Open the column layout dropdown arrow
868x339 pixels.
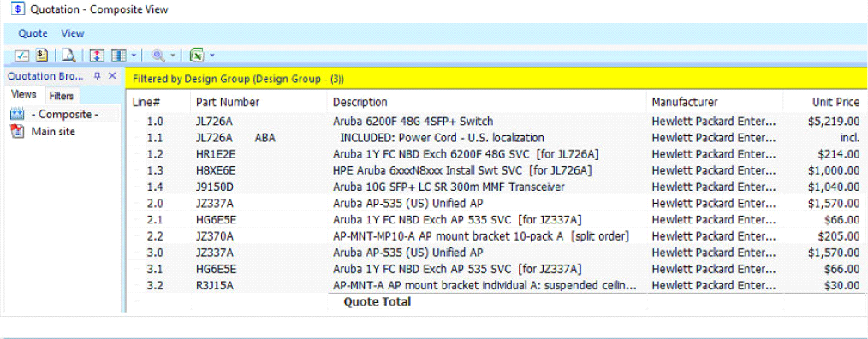(134, 56)
